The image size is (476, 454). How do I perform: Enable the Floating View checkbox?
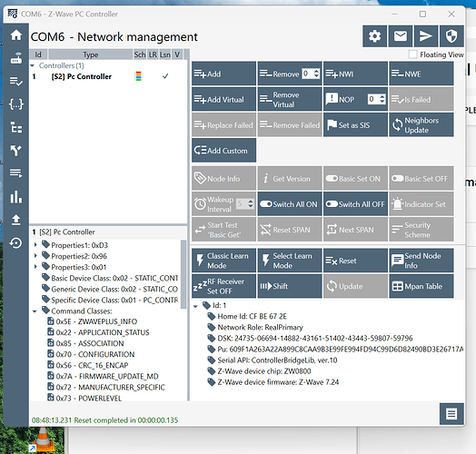tap(412, 54)
